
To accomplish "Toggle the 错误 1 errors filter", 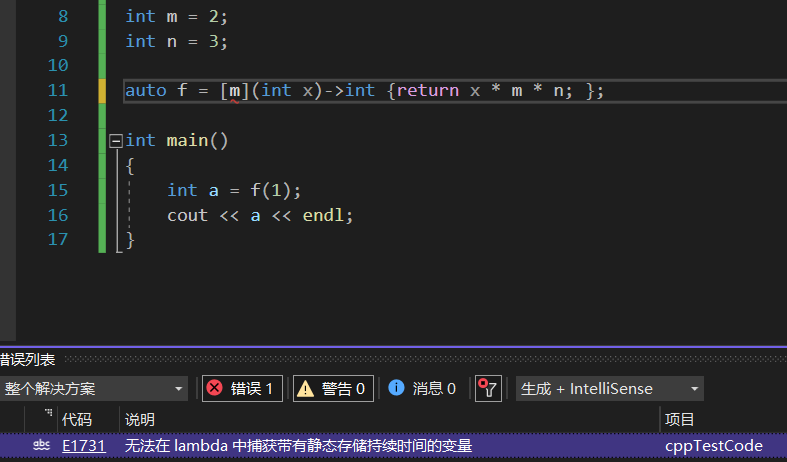I will pos(242,389).
